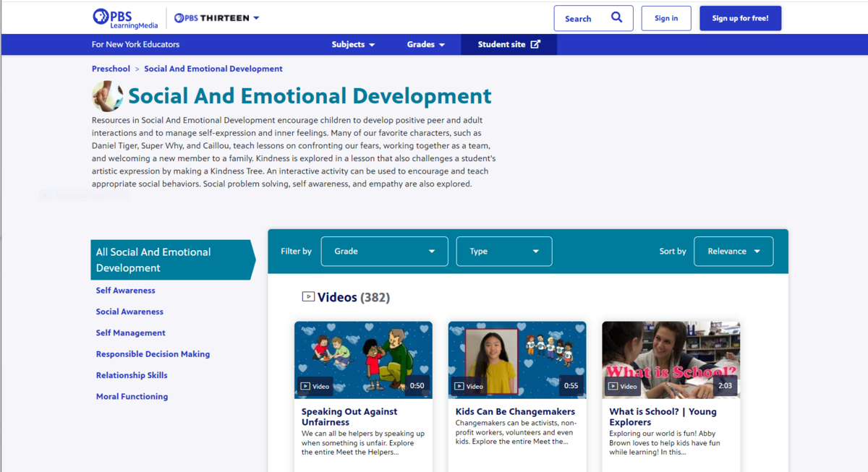Screen dimensions: 868x472
Task: Click the Videos section play icon
Action: coord(310,296)
